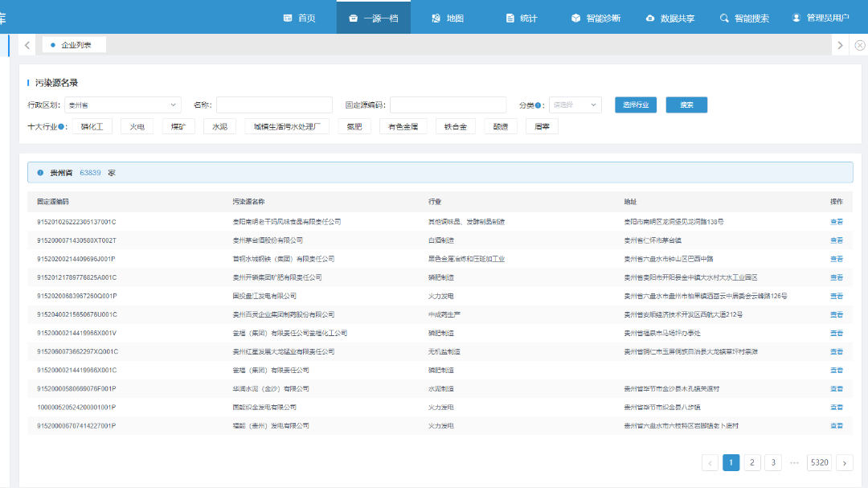Click 查看 for 贵州红星发展大龙锰业有限责任公司

click(x=837, y=352)
